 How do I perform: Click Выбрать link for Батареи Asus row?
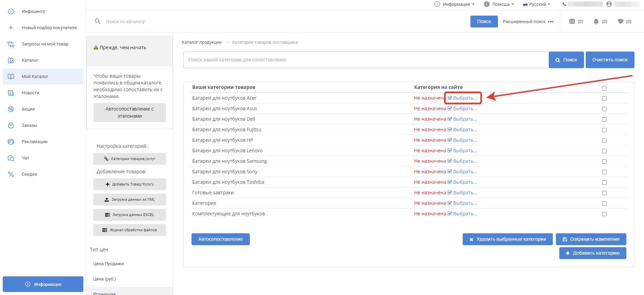(465, 109)
